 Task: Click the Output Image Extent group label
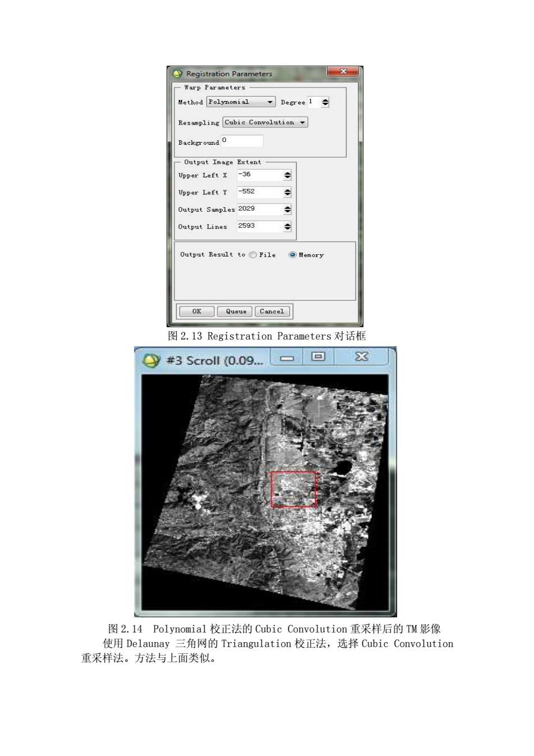point(223,162)
